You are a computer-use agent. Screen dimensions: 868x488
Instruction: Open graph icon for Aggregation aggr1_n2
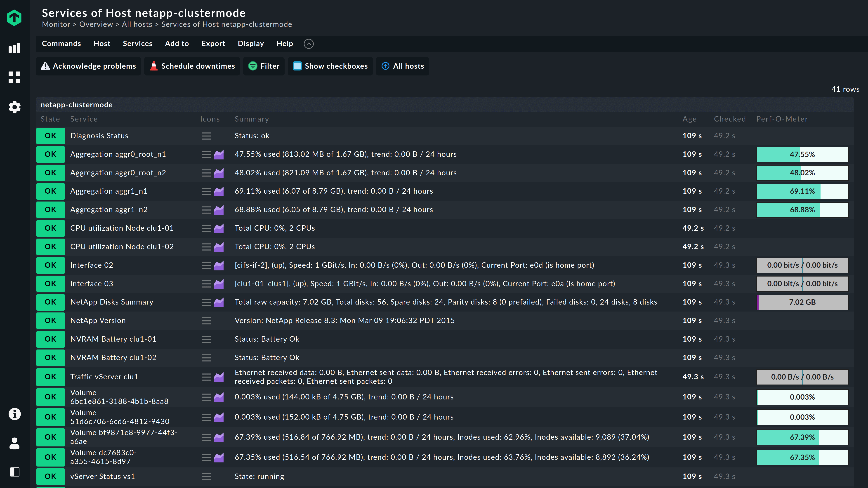(x=219, y=210)
